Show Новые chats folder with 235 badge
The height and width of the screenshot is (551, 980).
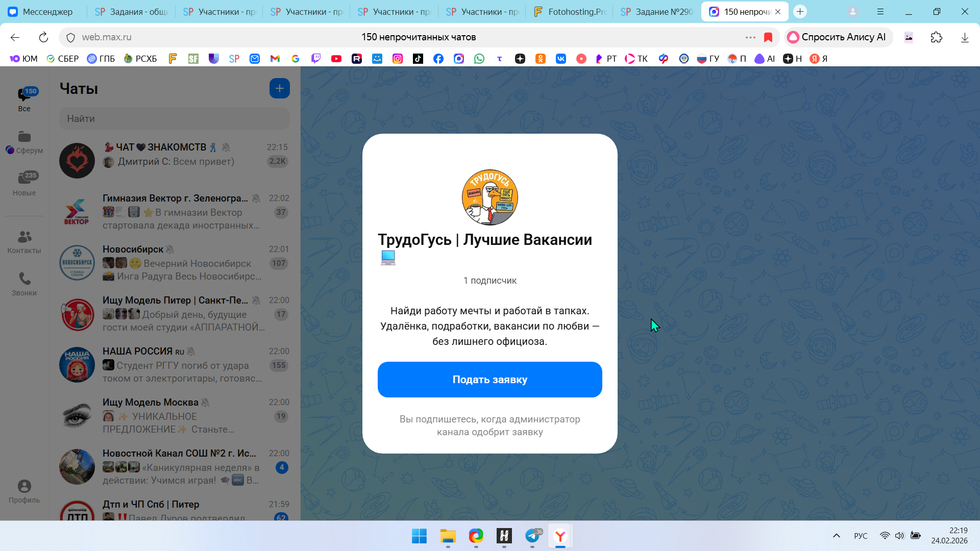click(24, 184)
